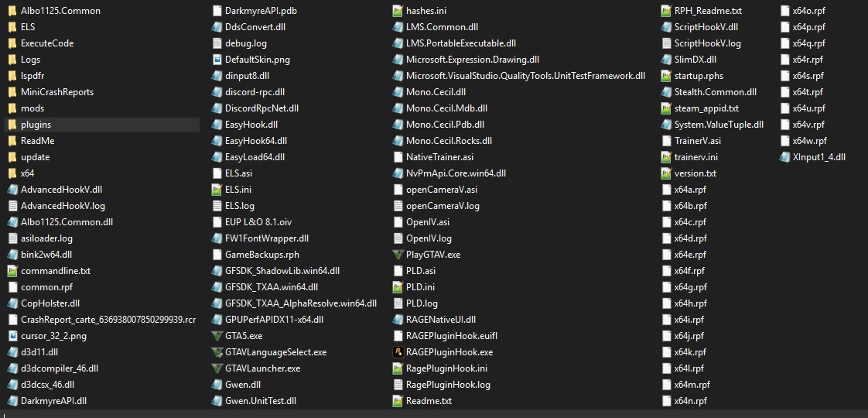Screen dimensions: 868x418
Task: Click the SlimDX.dll file icon
Action: pyautogui.click(x=666, y=60)
